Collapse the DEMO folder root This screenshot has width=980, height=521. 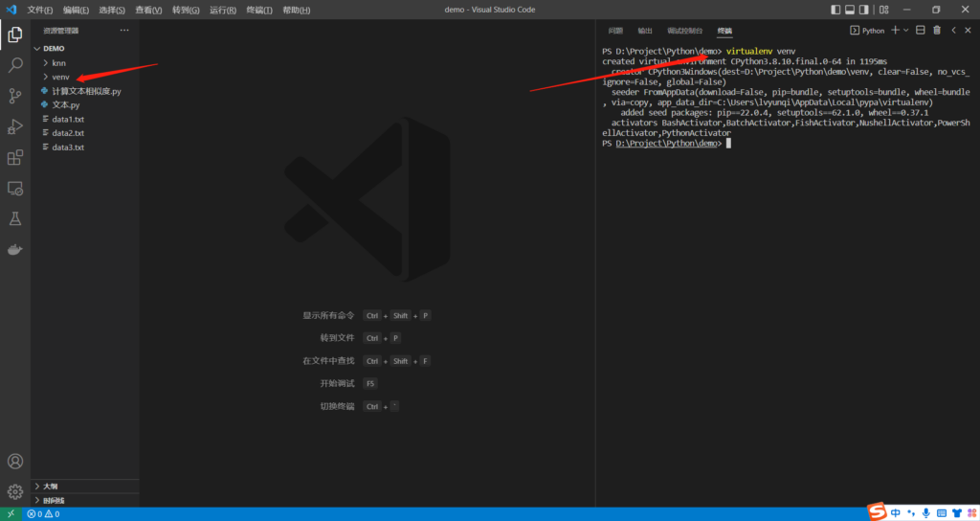[x=85, y=48]
